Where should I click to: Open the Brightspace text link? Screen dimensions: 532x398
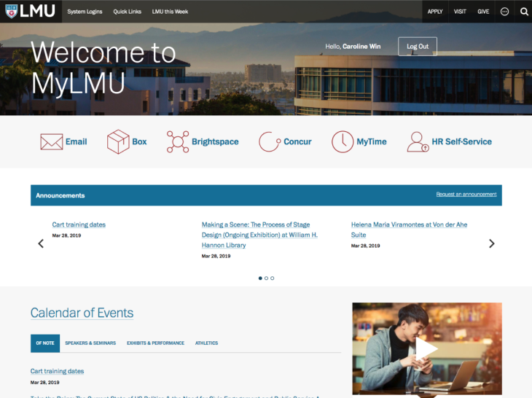(215, 141)
